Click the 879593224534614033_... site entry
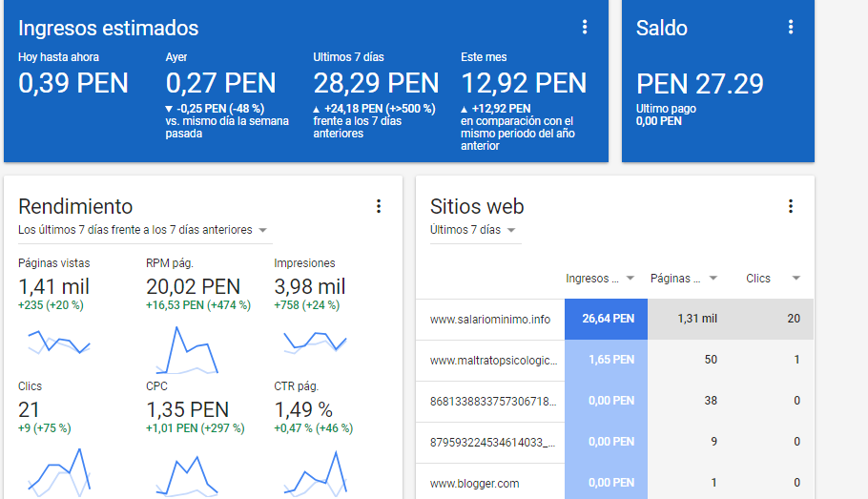This screenshot has width=868, height=499. (493, 442)
